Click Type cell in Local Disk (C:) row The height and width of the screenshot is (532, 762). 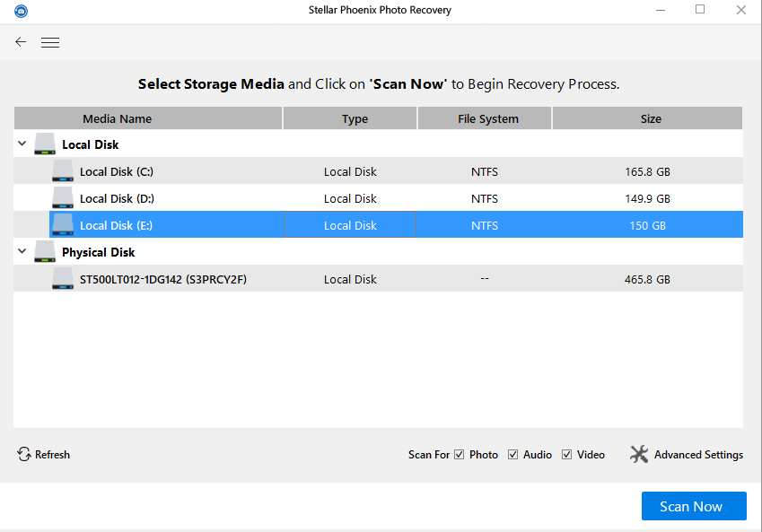(x=350, y=172)
